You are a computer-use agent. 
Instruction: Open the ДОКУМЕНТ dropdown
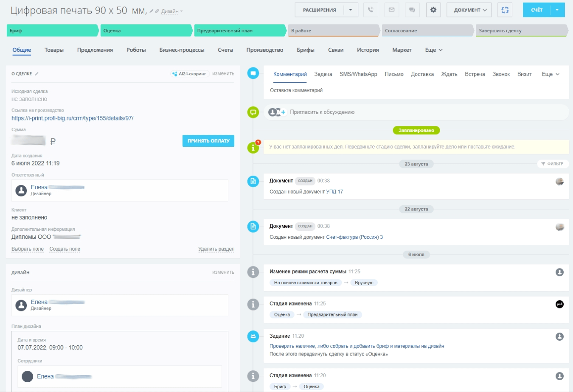tap(469, 10)
